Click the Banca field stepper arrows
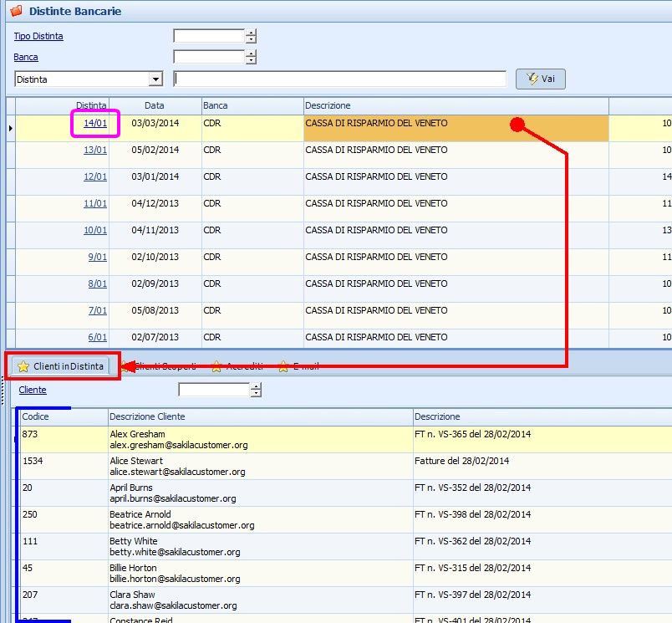Screen dimensions: 672x623 [x=251, y=57]
